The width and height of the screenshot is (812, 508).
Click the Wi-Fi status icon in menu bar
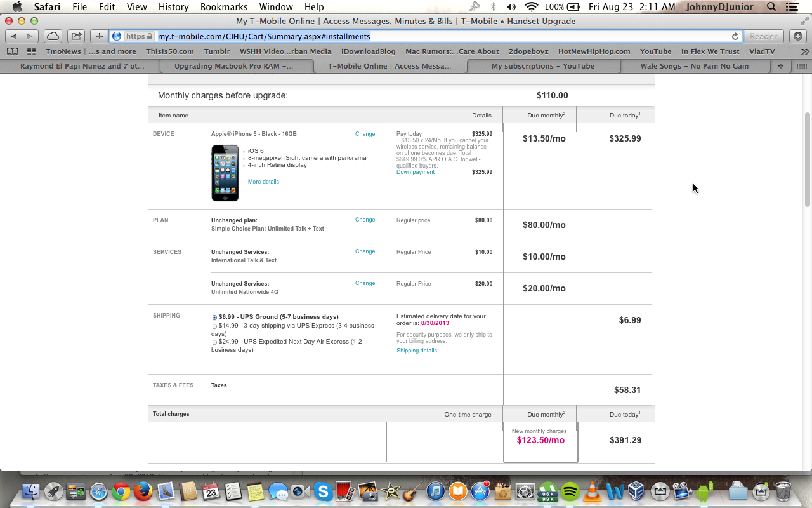pyautogui.click(x=532, y=7)
